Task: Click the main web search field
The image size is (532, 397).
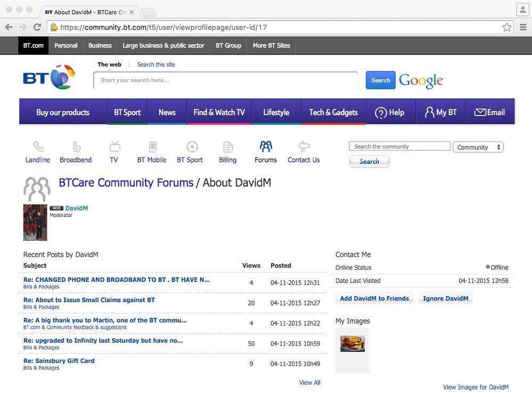Action: pyautogui.click(x=226, y=80)
